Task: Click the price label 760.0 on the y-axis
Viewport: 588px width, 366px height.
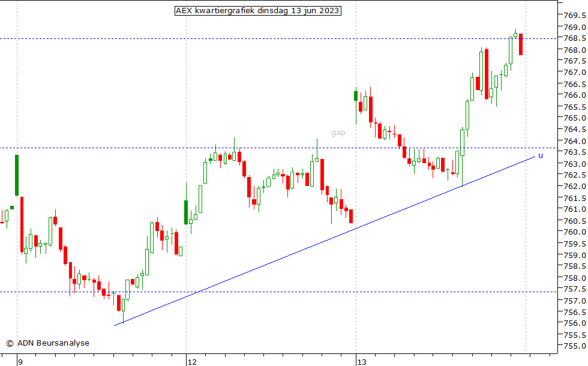Action: point(575,232)
